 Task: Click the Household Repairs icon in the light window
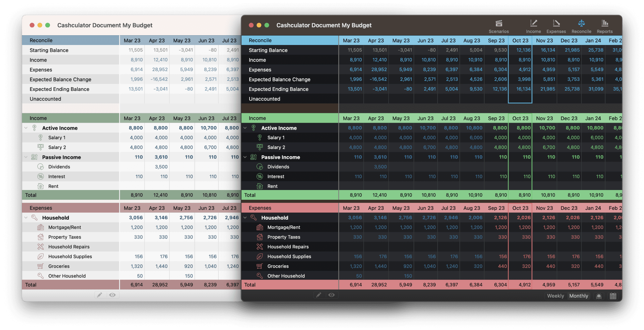41,247
